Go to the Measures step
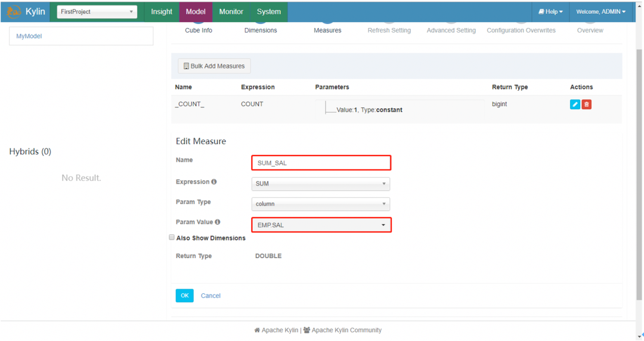Screen dimensions: 644x341 (327, 30)
